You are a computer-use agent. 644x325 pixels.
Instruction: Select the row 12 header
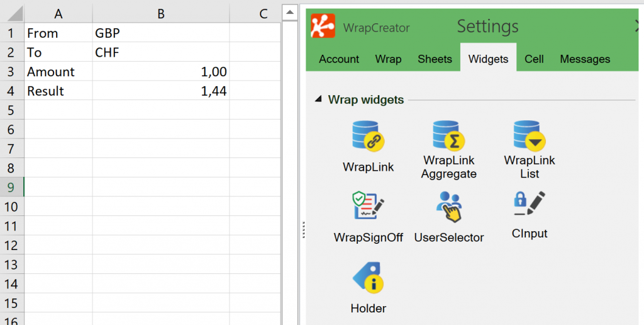[12, 245]
